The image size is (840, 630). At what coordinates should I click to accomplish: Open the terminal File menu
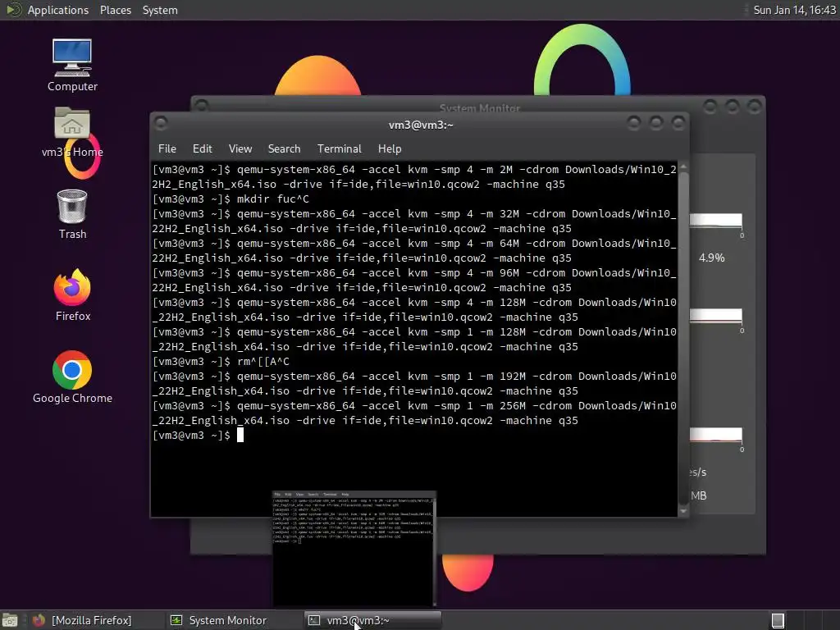click(167, 149)
